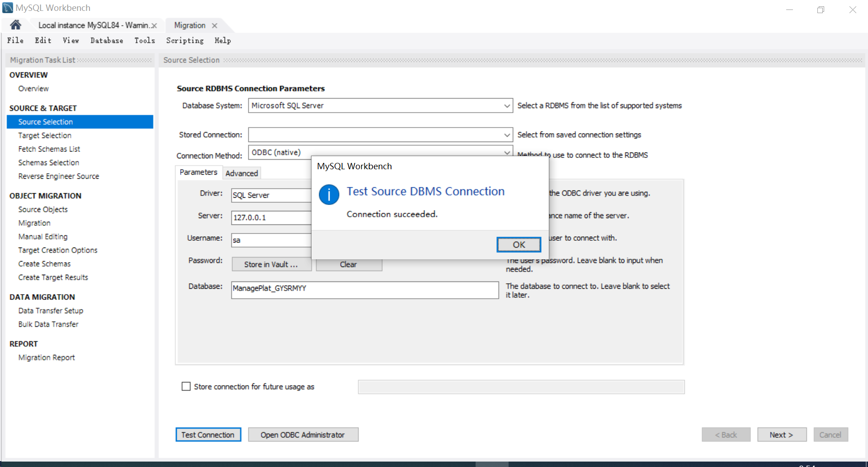Viewport: 868px width, 467px height.
Task: Click the Back button
Action: [x=726, y=435]
